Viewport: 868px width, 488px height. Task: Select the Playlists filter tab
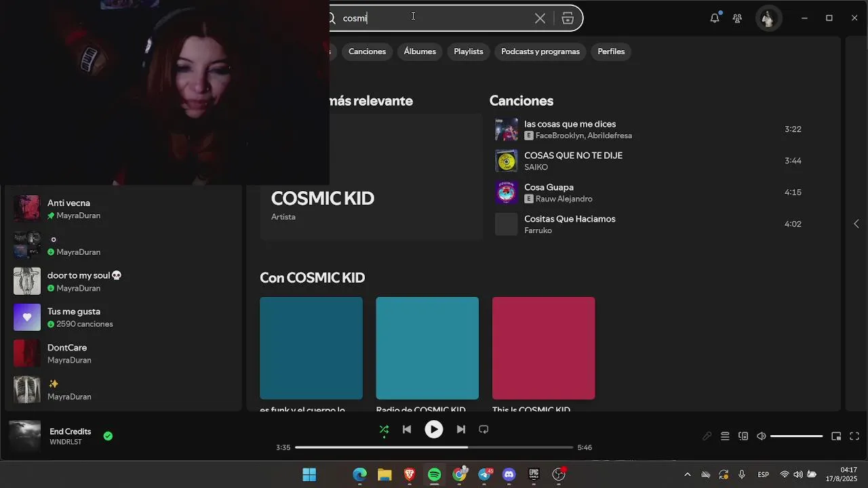pyautogui.click(x=469, y=52)
